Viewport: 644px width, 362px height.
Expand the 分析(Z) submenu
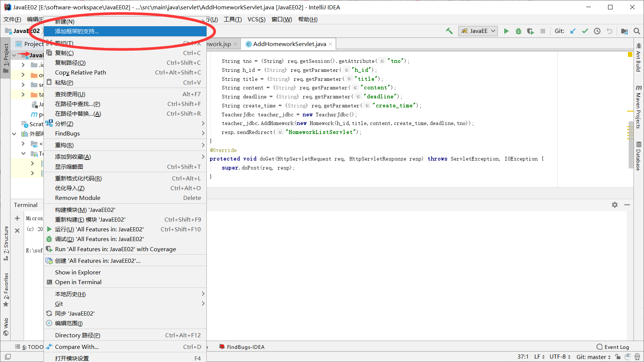(x=125, y=124)
